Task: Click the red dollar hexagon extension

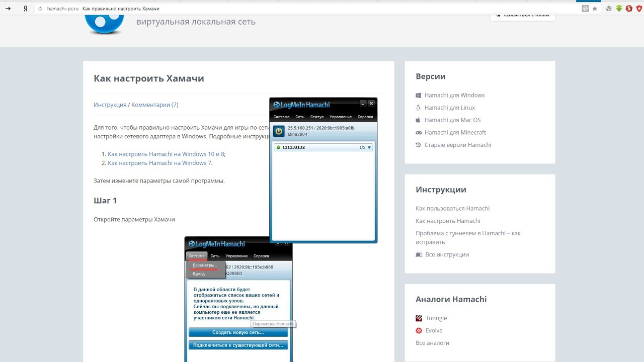Action: (x=629, y=9)
